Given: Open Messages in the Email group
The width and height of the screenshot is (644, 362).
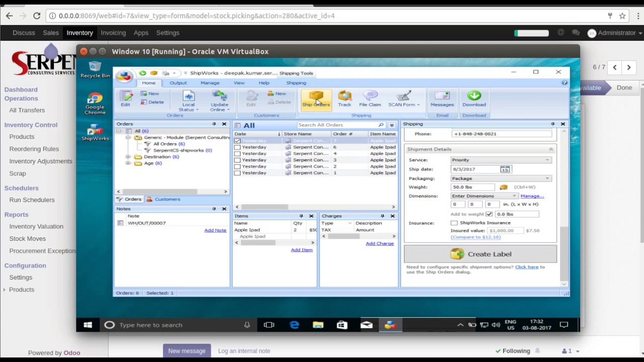Looking at the screenshot, I should (442, 99).
